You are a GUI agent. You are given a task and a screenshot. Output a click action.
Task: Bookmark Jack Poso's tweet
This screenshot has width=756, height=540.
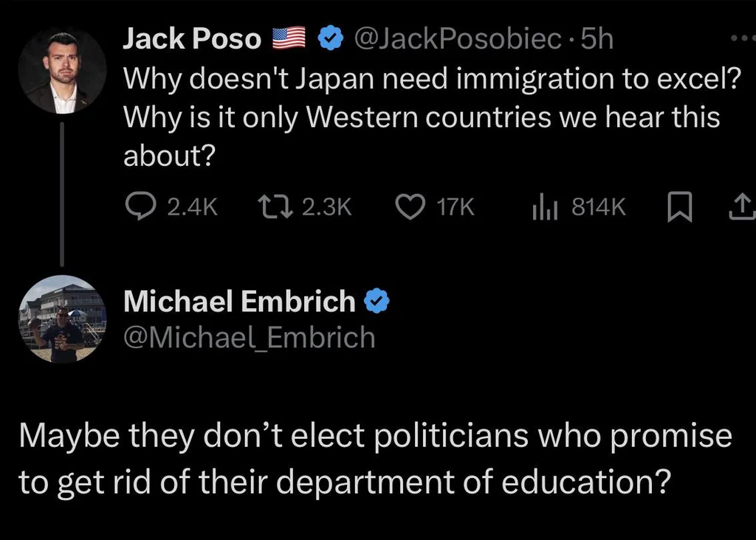[x=680, y=207]
